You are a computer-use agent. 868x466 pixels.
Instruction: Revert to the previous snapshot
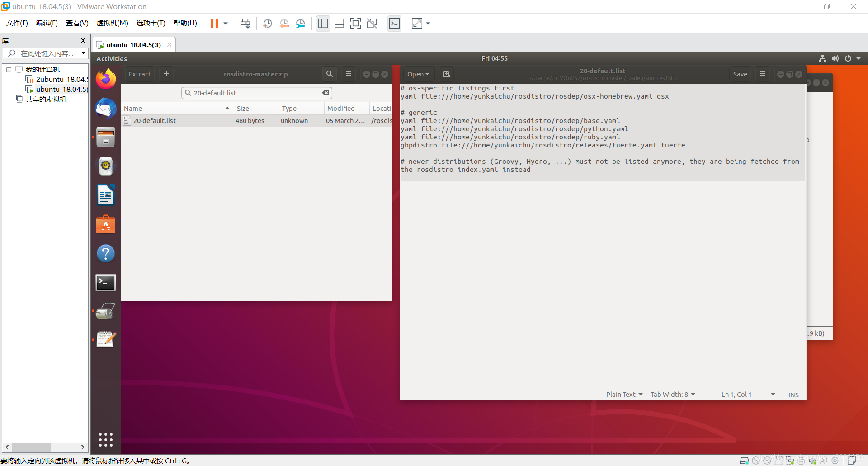[284, 23]
